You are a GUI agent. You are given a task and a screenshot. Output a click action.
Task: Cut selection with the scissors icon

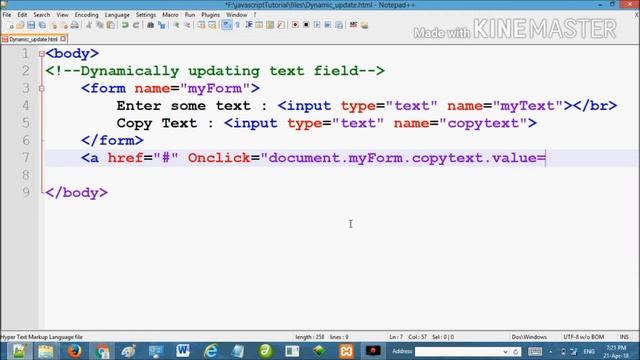point(89,25)
